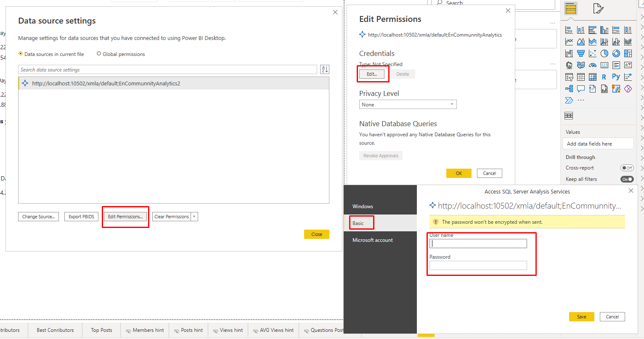Select the KPI visual
The image size is (644, 339).
pos(628,65)
